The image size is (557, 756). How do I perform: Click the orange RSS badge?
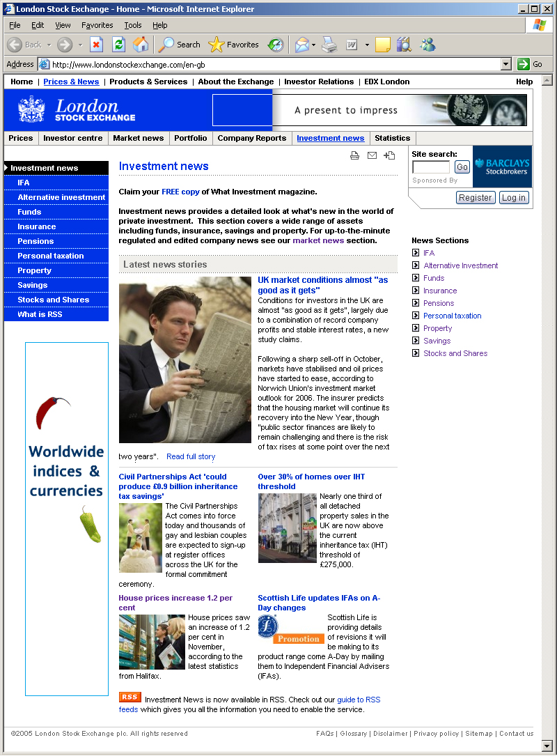[130, 697]
